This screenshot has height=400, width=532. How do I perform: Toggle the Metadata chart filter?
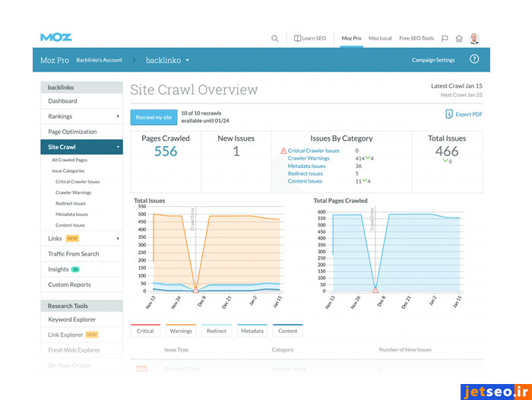point(252,331)
